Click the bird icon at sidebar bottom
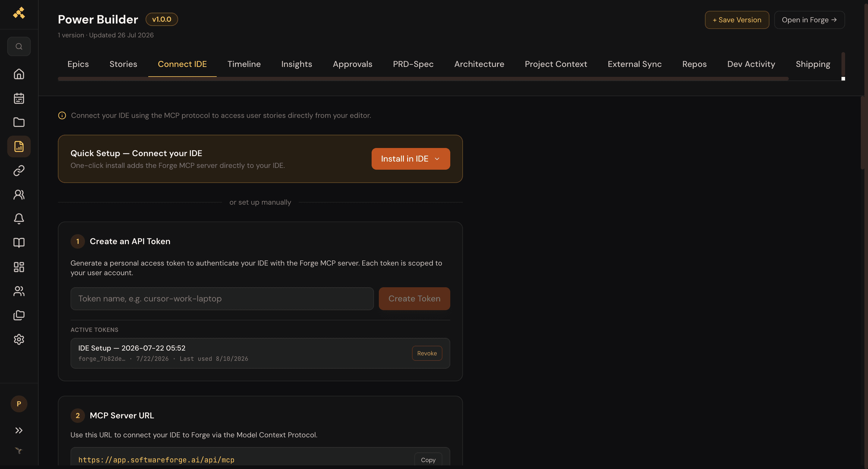The image size is (868, 469). (x=19, y=451)
